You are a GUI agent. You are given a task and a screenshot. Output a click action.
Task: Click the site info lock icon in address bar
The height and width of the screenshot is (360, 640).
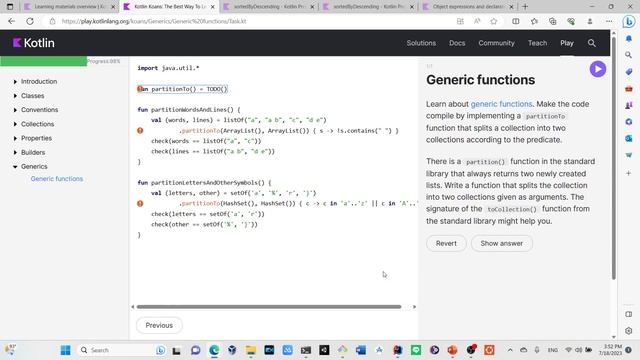(52, 21)
